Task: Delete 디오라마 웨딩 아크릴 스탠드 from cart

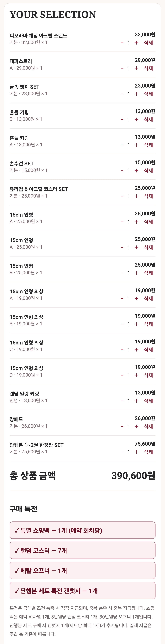Action: [x=148, y=43]
